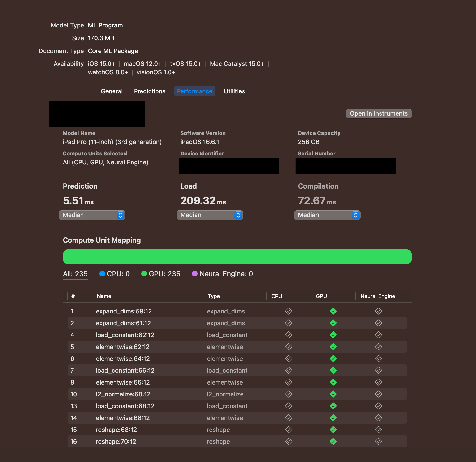476x462 pixels.
Task: Click CPU diamond icon for elementwise:64:12 row
Action: (x=288, y=358)
